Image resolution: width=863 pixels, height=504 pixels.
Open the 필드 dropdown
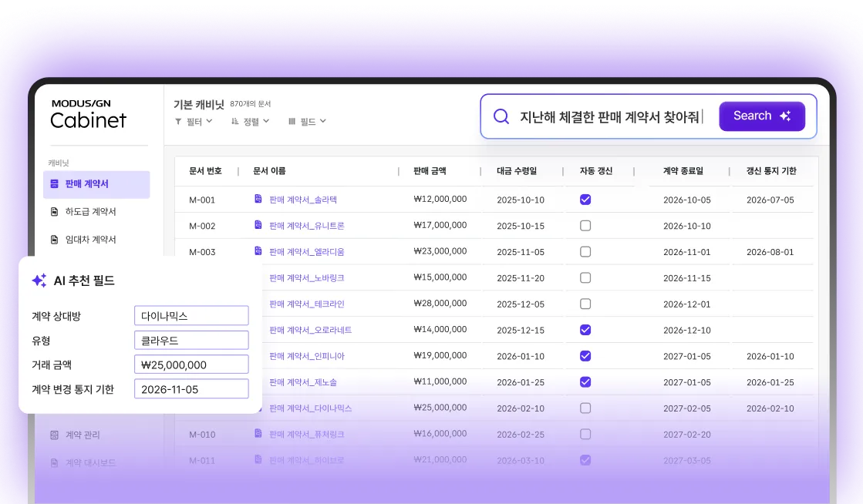[x=305, y=121]
